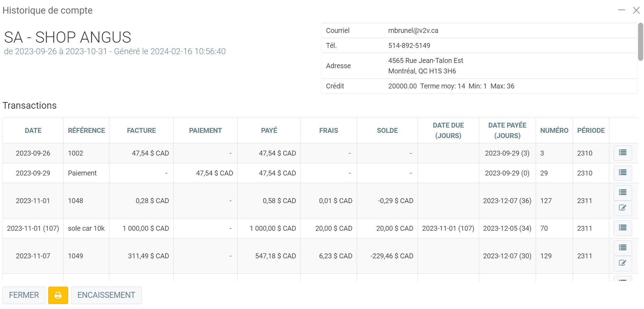
Task: Open details list for invoice 1002
Action: [622, 153]
